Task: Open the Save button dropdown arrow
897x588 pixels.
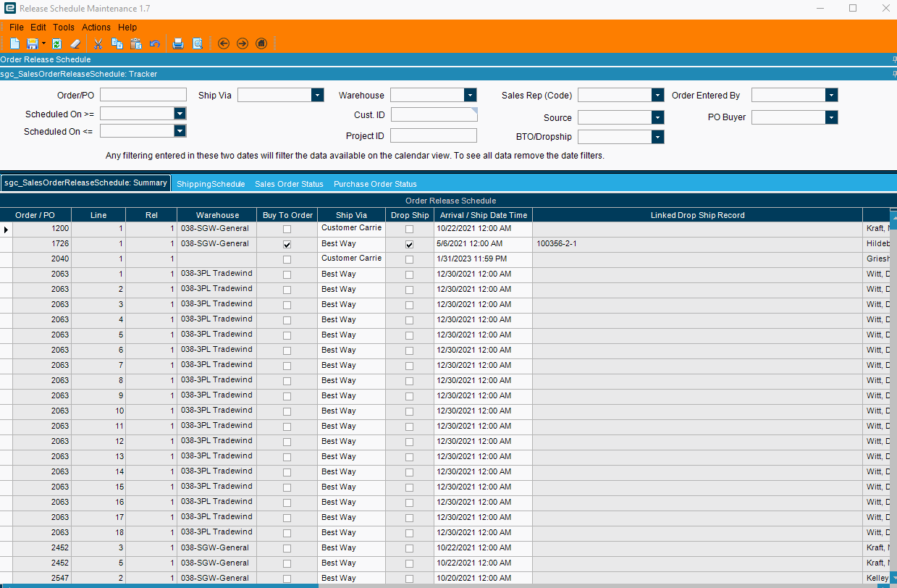Action: point(43,43)
